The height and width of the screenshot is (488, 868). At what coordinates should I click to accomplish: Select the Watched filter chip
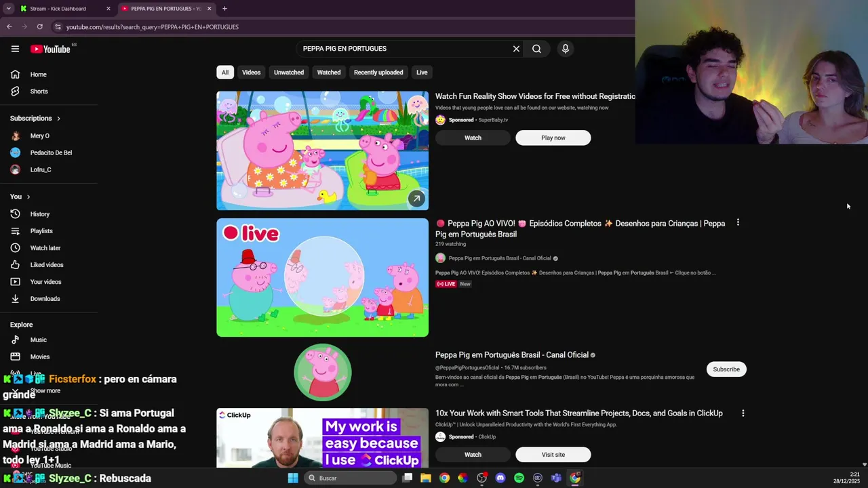[329, 73]
